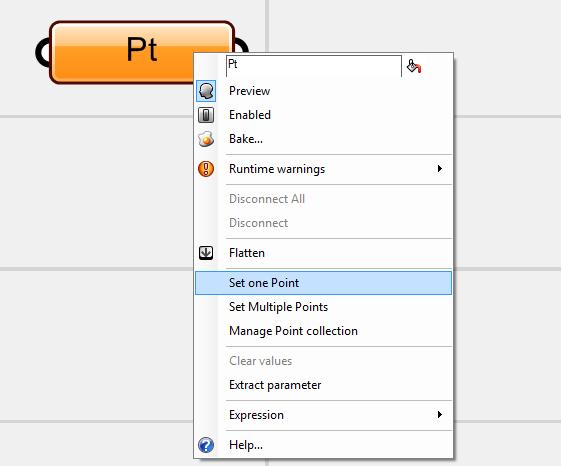Choose Set one Point
This screenshot has width=561, height=466.
[323, 283]
